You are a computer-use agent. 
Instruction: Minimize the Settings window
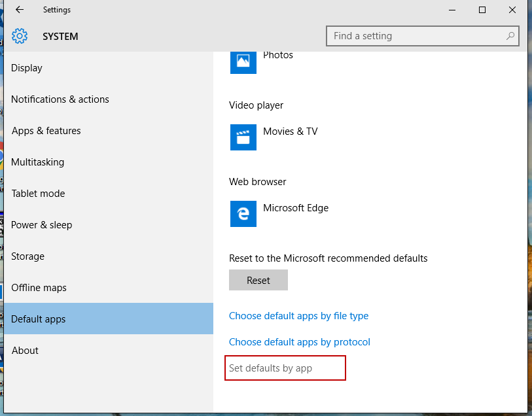pyautogui.click(x=452, y=10)
